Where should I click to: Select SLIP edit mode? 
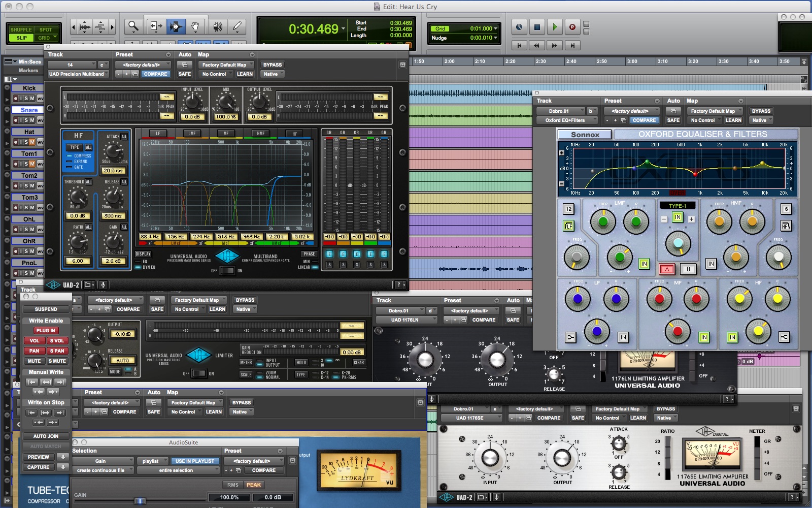tap(21, 38)
